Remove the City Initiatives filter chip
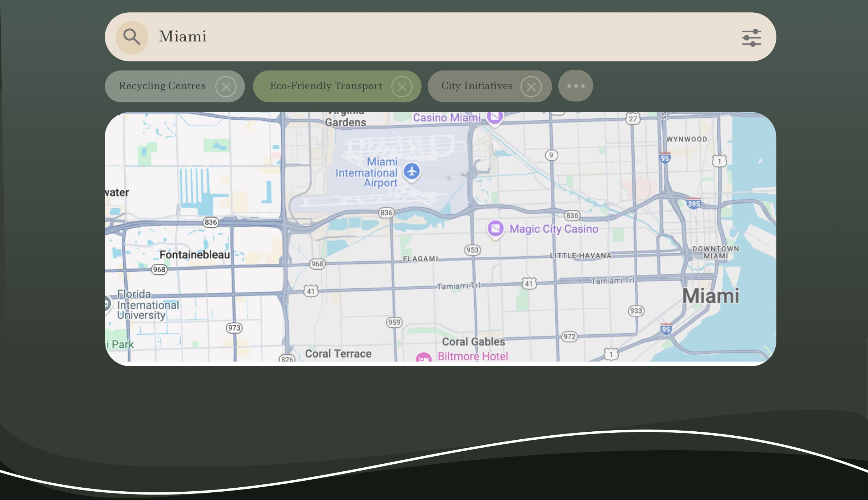This screenshot has width=868, height=500. click(531, 87)
